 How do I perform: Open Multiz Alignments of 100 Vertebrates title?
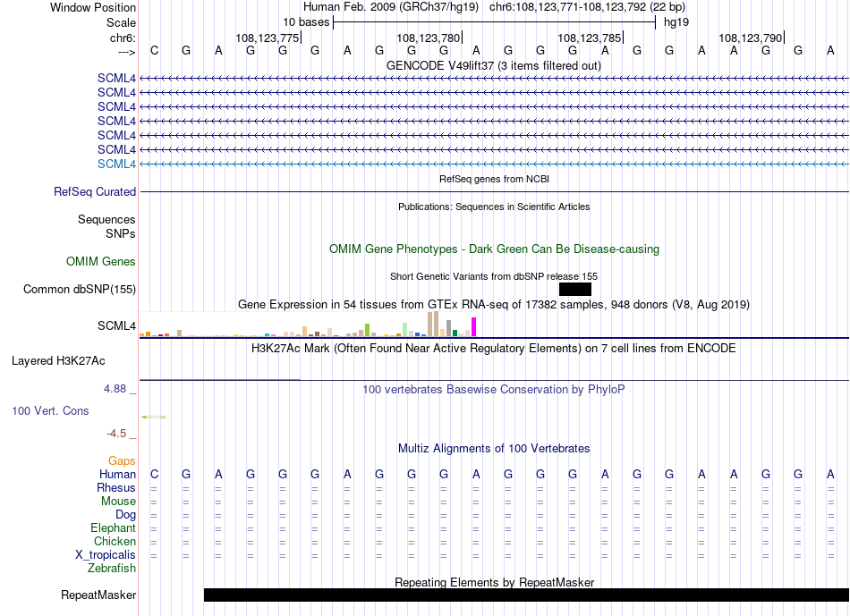click(494, 449)
